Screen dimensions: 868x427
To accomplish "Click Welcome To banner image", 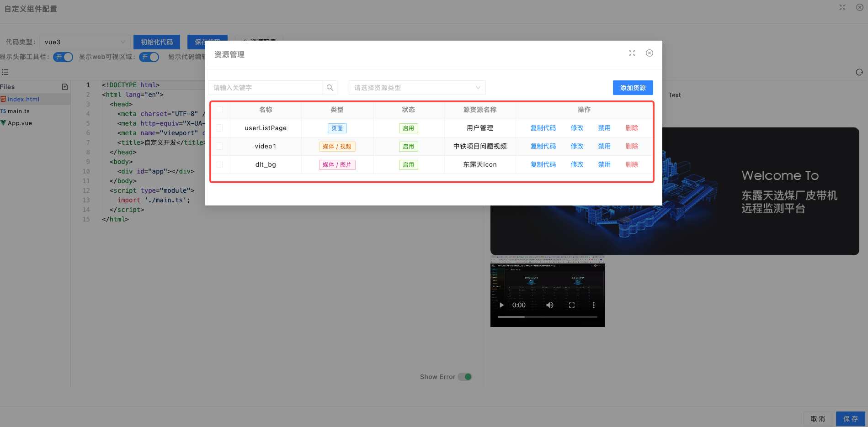I will click(675, 191).
